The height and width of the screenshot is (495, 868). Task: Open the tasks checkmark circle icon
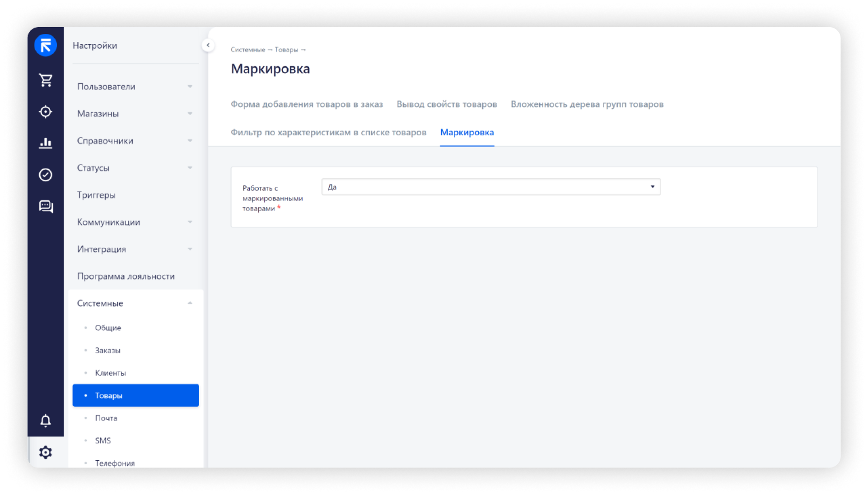click(46, 175)
